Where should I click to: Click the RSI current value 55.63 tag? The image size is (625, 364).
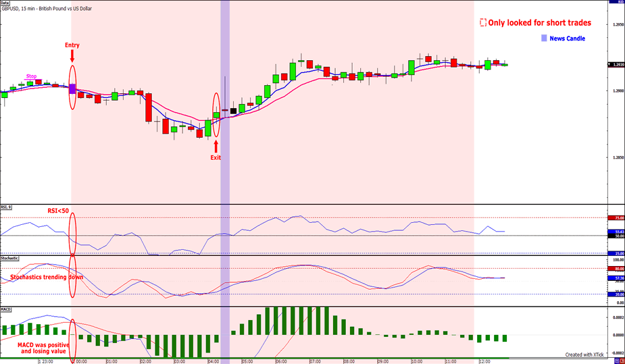point(616,232)
